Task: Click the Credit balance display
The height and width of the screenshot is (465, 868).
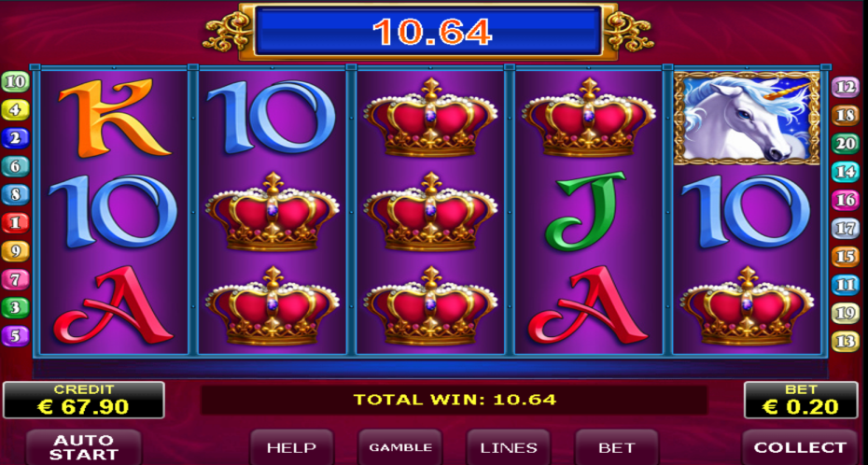Action: coord(84,400)
